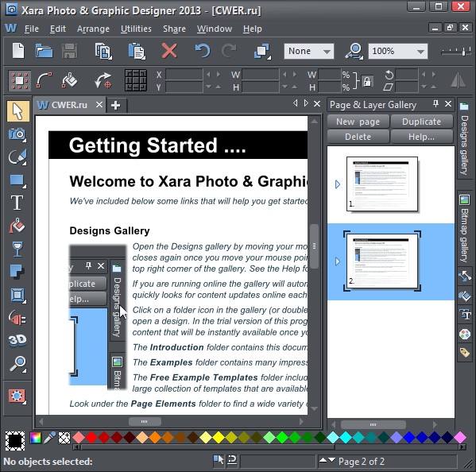Click the current color black square
This screenshot has width=476, height=472.
tap(15, 440)
